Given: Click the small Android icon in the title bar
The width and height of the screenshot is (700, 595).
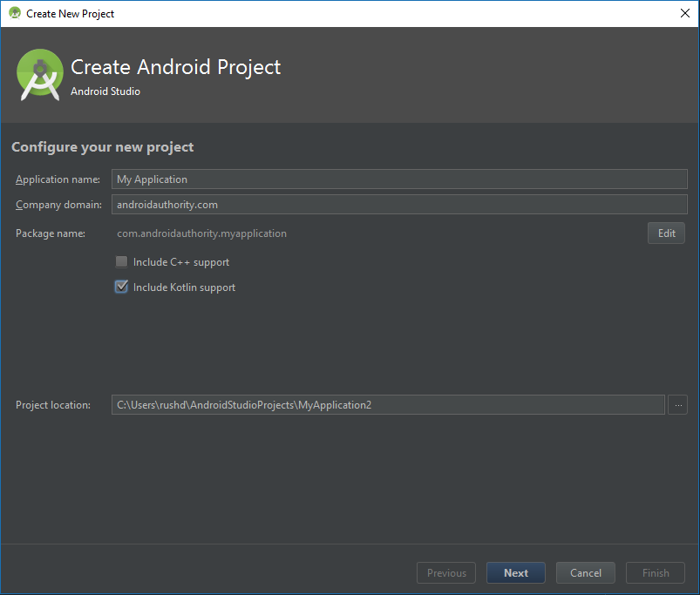Looking at the screenshot, I should click(x=14, y=13).
